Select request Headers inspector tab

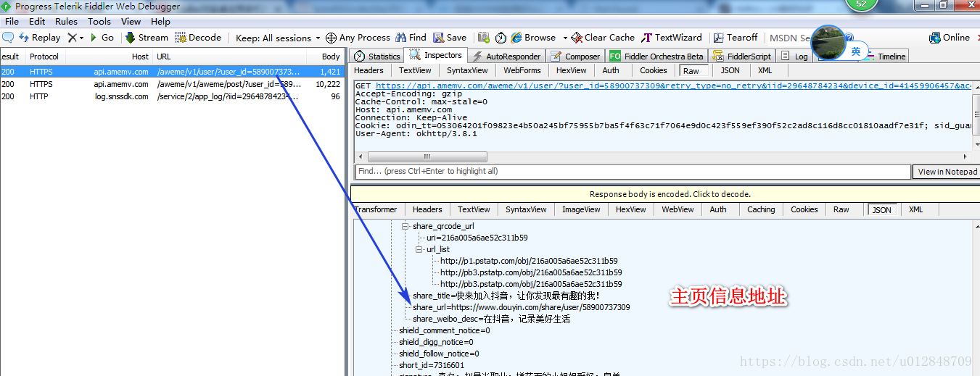[x=368, y=70]
